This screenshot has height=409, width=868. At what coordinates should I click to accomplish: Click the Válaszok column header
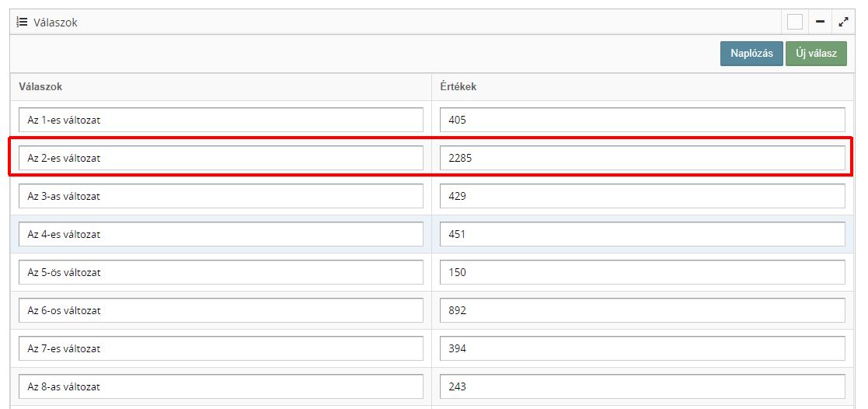pyautogui.click(x=40, y=87)
